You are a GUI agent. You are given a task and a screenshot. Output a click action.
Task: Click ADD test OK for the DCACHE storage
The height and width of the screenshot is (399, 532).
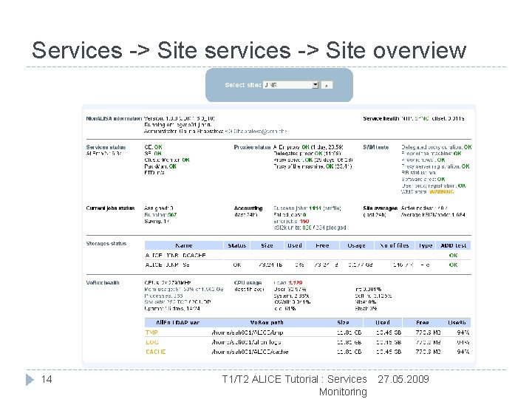click(x=453, y=255)
